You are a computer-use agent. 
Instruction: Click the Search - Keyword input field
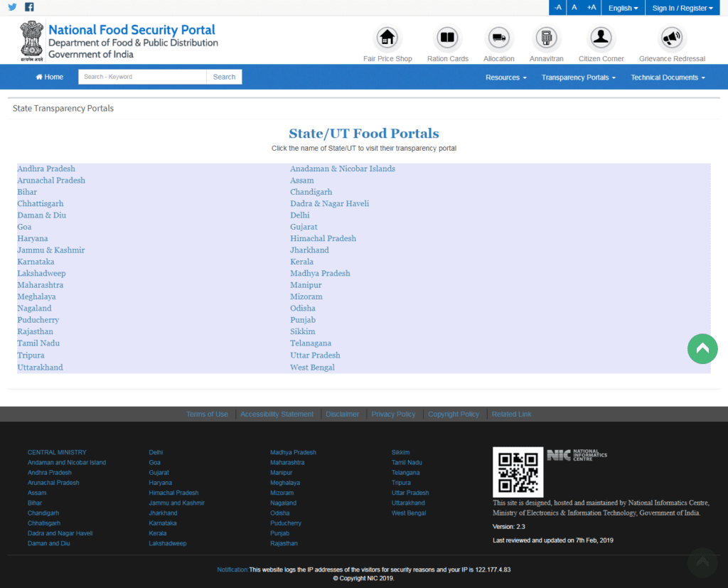[x=142, y=77]
